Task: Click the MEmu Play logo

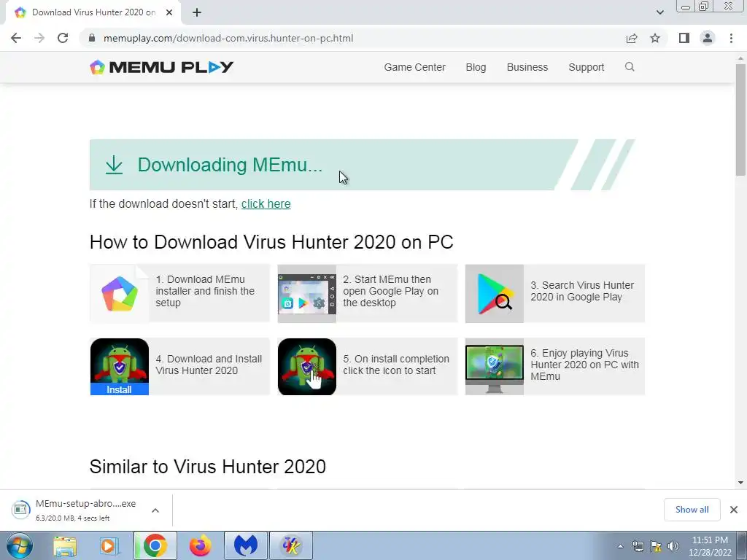Action: point(161,67)
